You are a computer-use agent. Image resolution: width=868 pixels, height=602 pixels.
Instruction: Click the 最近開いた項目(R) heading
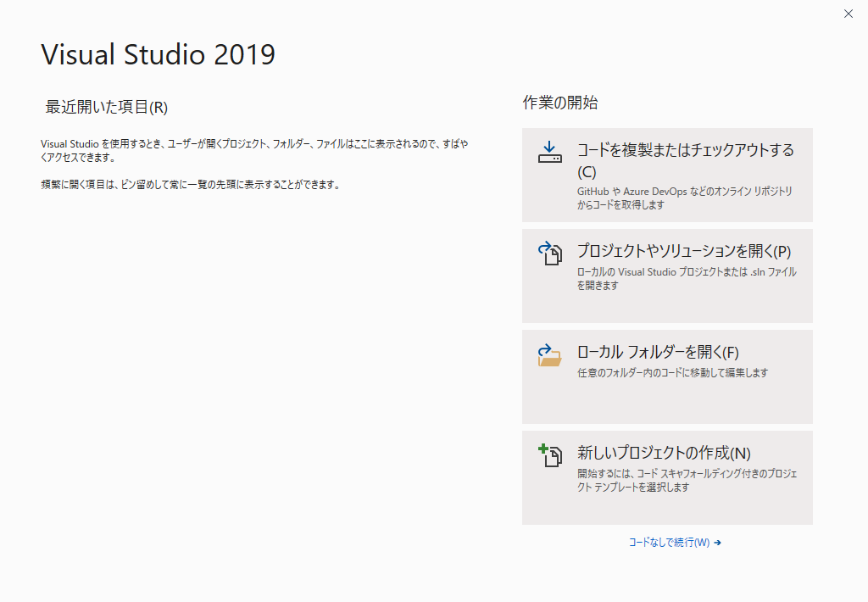point(106,107)
